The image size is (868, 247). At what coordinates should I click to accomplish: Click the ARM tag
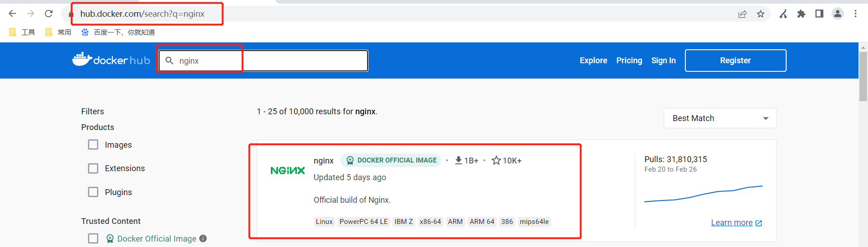pyautogui.click(x=455, y=222)
